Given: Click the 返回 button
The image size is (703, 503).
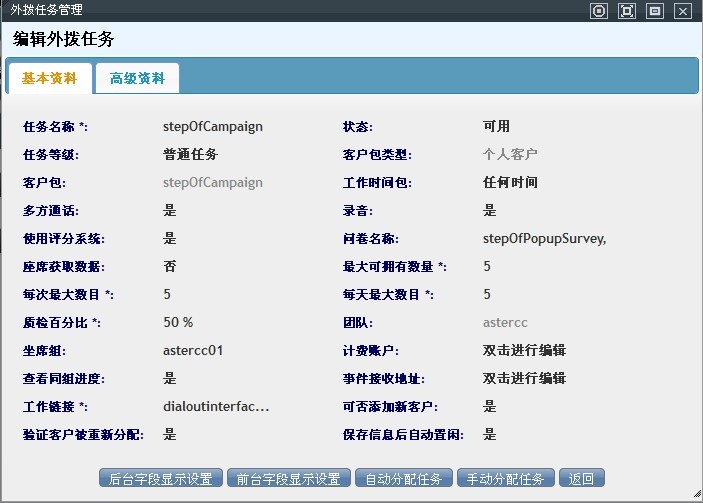Looking at the screenshot, I should click(581, 478).
